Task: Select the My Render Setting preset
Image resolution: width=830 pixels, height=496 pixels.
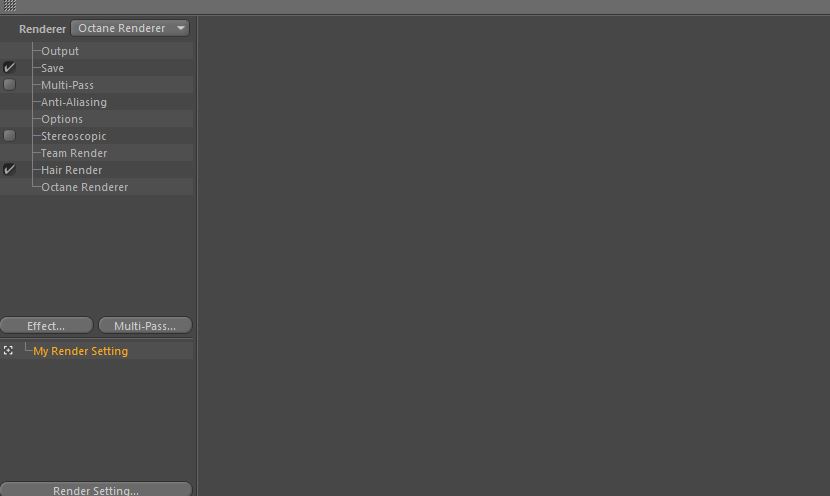Action: (80, 351)
